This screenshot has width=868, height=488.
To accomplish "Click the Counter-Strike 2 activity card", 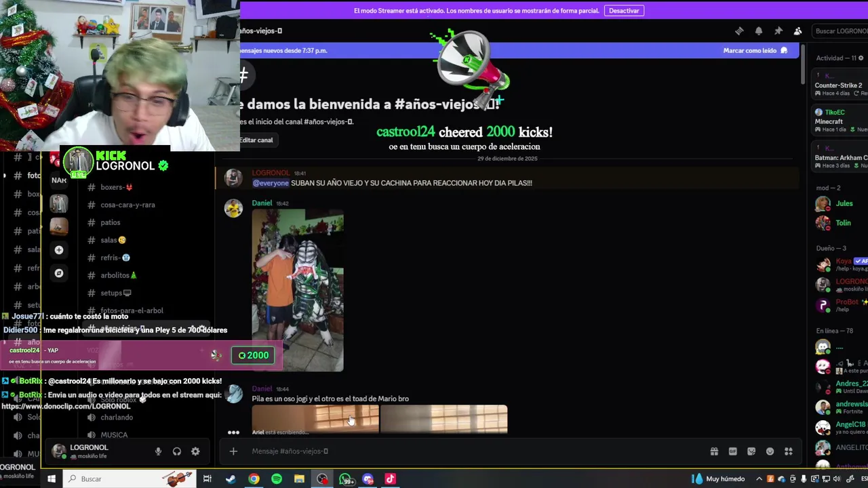I will pyautogui.click(x=841, y=85).
